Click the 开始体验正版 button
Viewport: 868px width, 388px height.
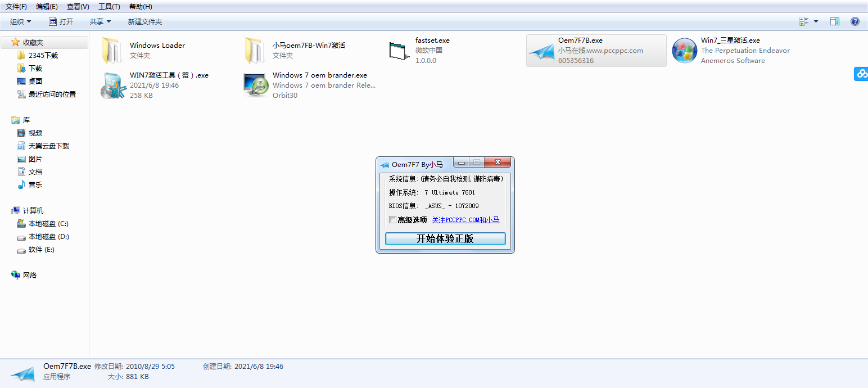coord(445,238)
